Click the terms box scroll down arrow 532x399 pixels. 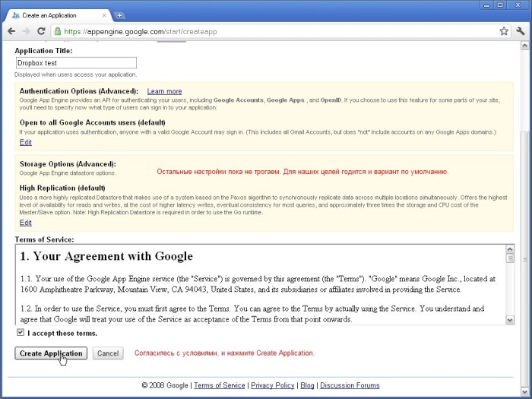(x=510, y=320)
